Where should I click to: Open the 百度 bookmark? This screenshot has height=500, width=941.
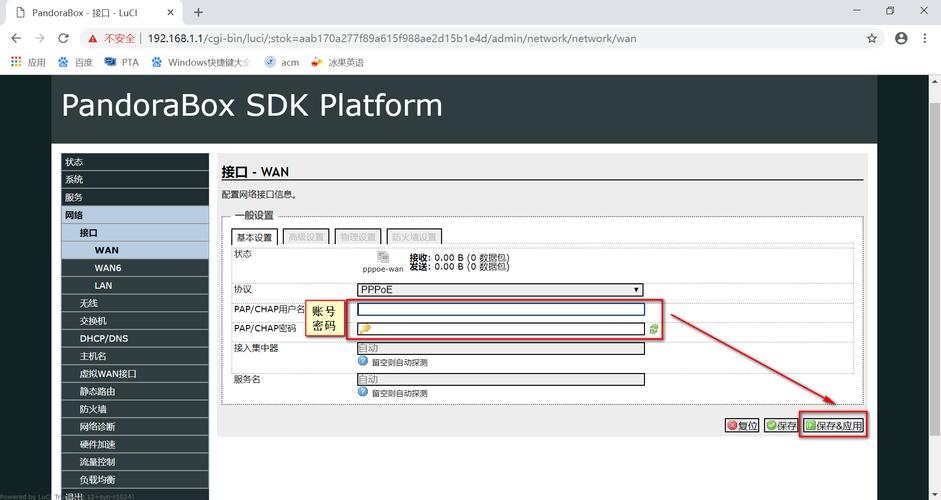[75, 62]
